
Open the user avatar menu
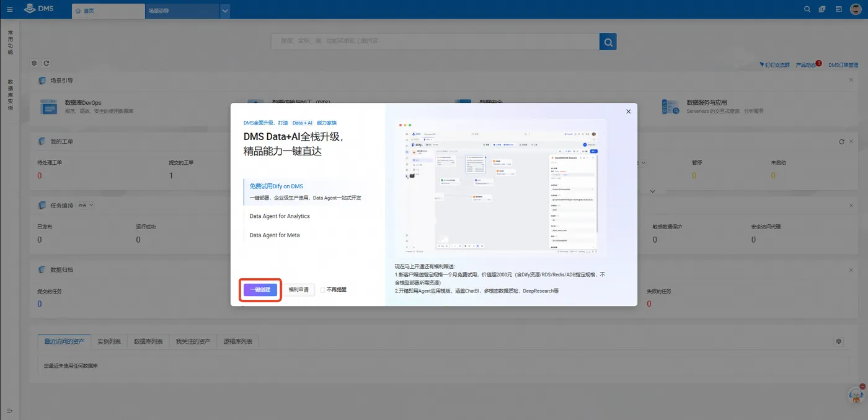[x=856, y=9]
